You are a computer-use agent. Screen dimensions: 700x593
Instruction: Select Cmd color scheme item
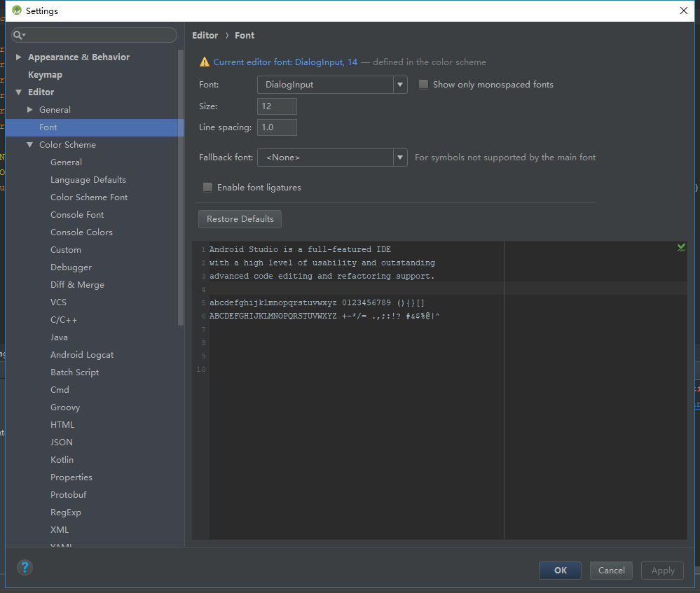tap(60, 389)
